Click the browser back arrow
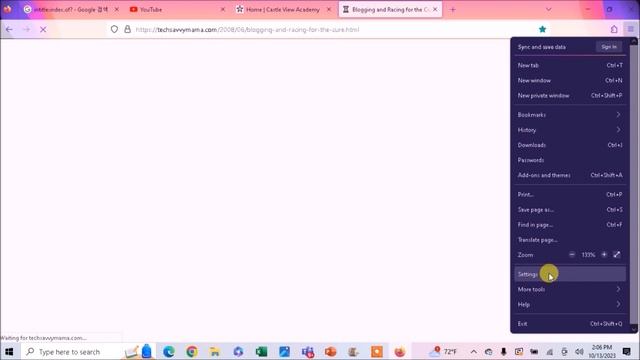The image size is (640, 360). [x=9, y=29]
